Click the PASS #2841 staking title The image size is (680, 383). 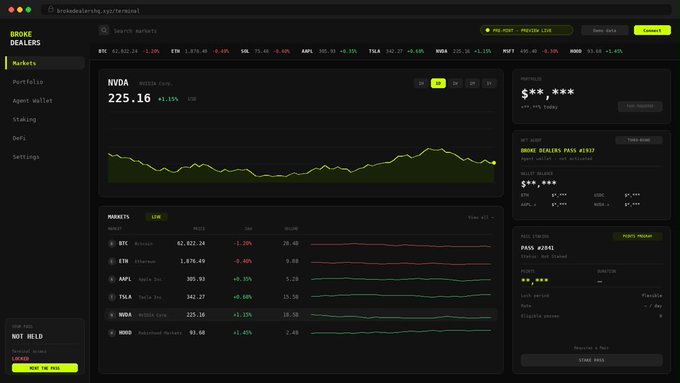537,248
